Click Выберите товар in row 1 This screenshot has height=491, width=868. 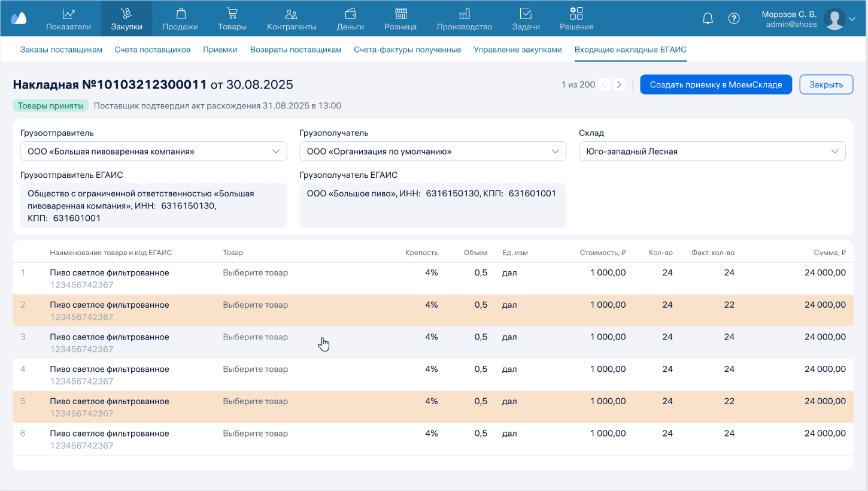click(256, 272)
